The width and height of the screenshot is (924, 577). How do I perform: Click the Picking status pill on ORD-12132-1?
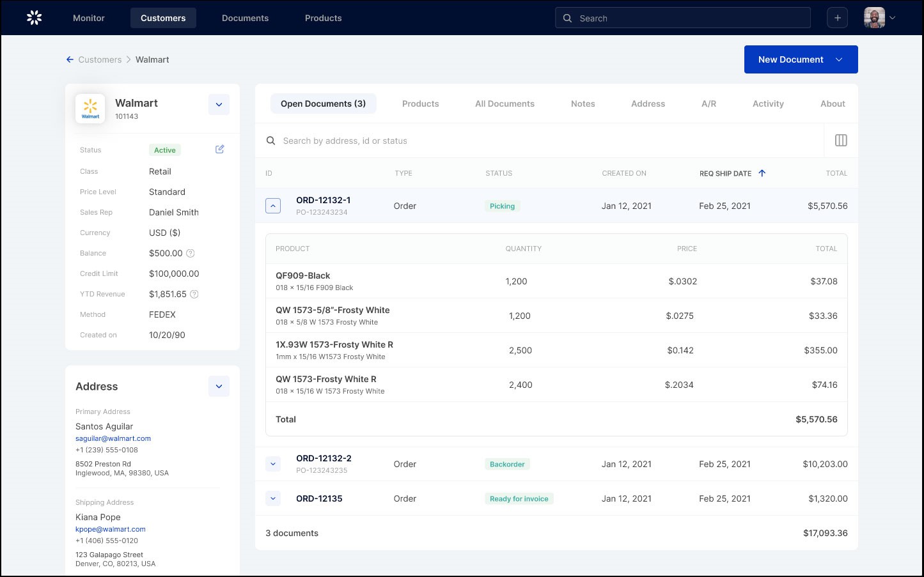point(502,206)
